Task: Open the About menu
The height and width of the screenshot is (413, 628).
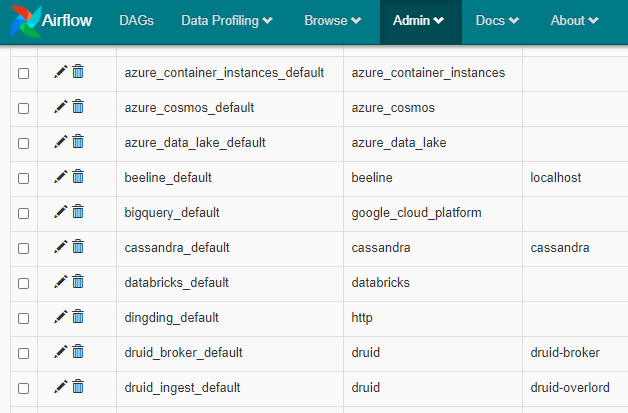Action: (574, 21)
